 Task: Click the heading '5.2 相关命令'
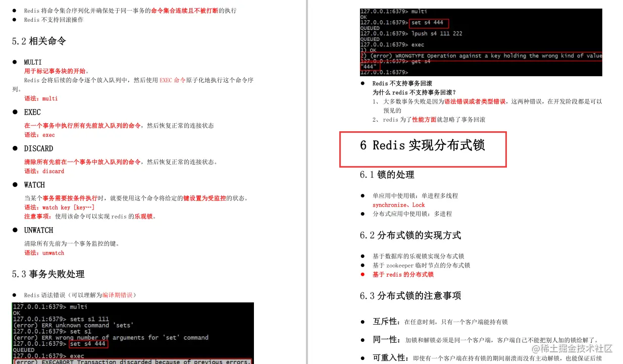pos(39,41)
